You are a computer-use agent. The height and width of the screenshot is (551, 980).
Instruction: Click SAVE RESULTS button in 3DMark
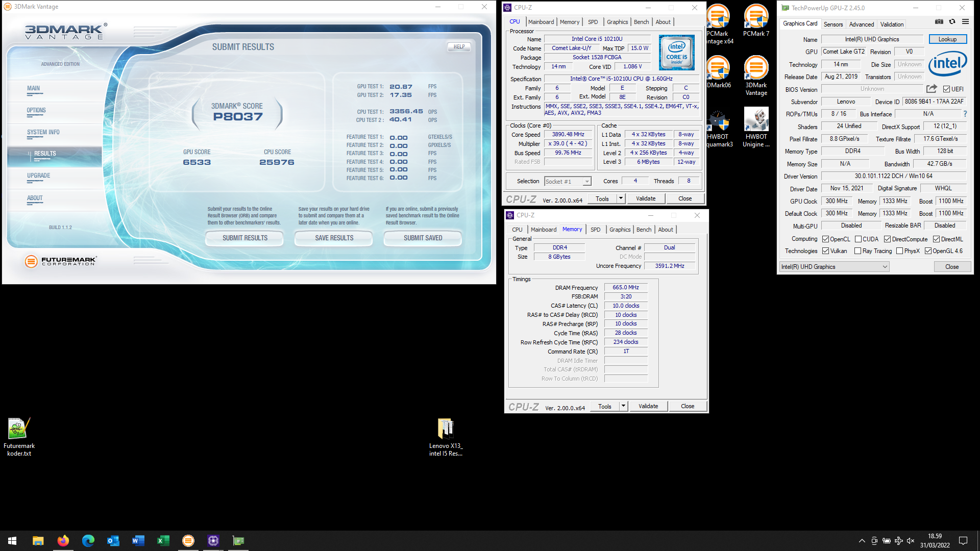point(334,238)
